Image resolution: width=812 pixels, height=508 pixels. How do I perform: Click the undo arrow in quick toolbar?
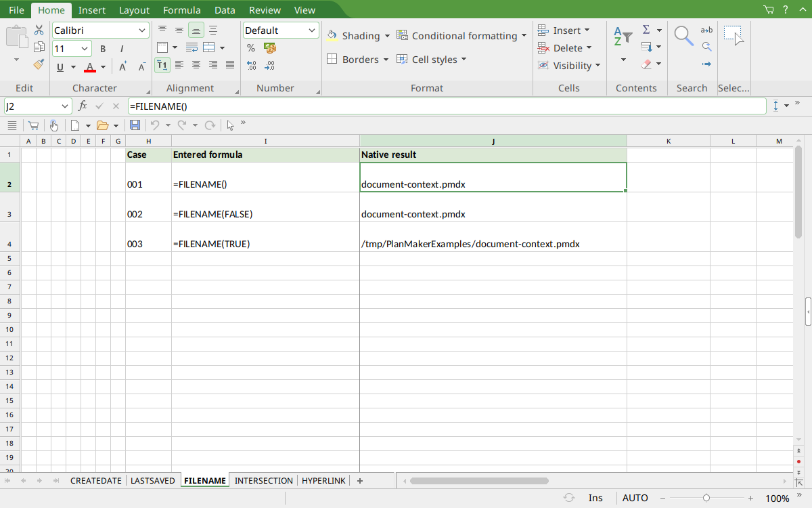[154, 125]
